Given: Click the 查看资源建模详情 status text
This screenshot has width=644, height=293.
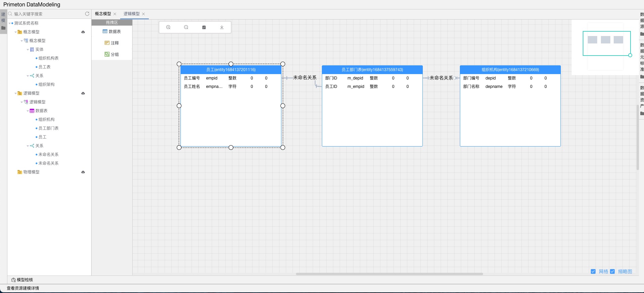Looking at the screenshot, I should coord(23,288).
